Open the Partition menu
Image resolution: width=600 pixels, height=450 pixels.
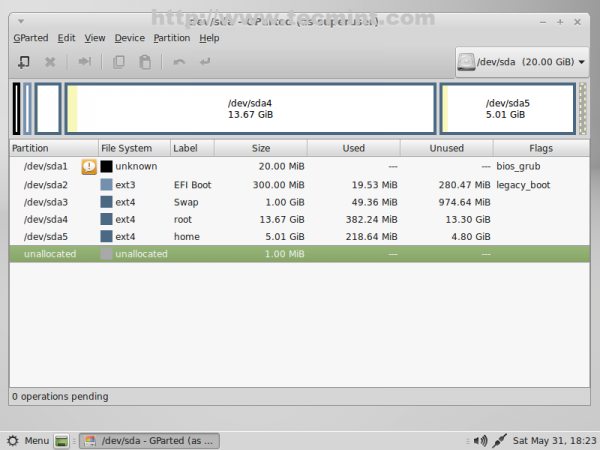(x=172, y=38)
